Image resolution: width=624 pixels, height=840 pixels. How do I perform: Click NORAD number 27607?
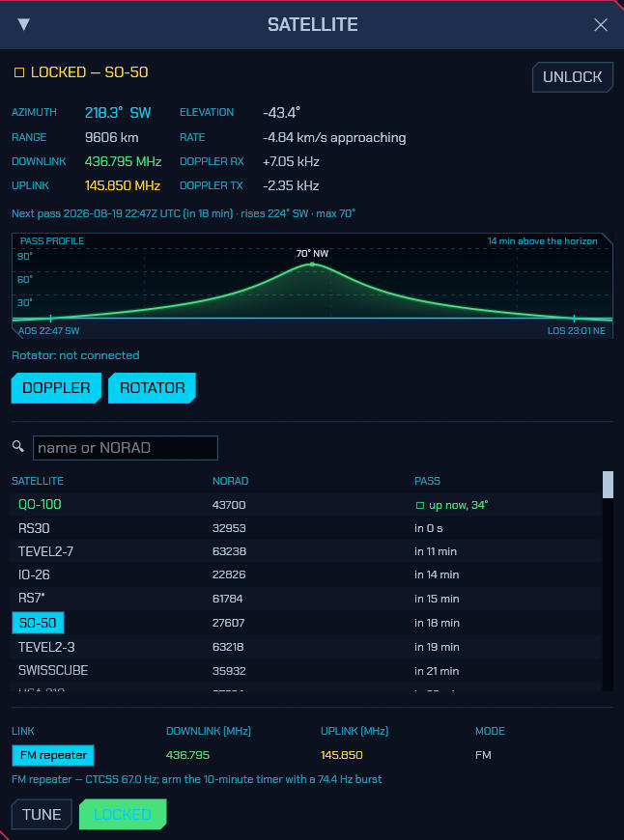[228, 623]
